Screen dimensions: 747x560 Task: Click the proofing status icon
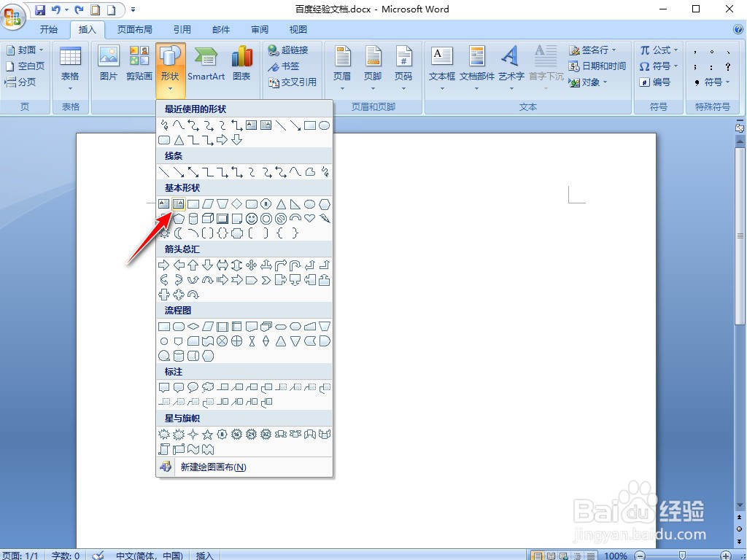98,555
